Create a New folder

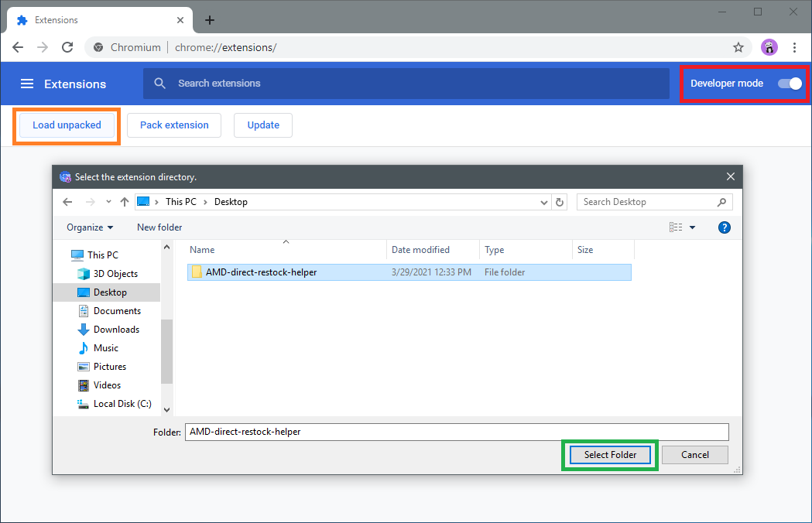159,227
